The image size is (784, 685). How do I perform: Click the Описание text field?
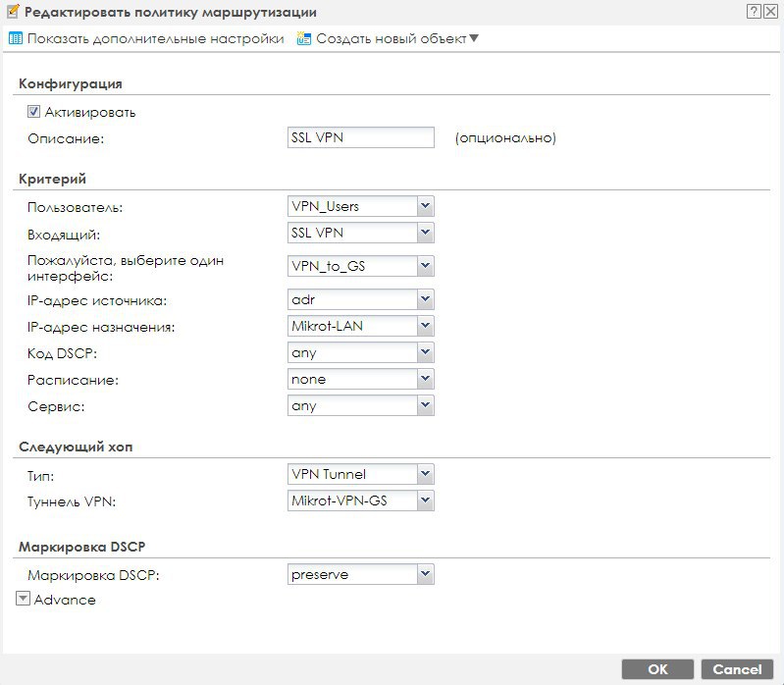[x=359, y=138]
